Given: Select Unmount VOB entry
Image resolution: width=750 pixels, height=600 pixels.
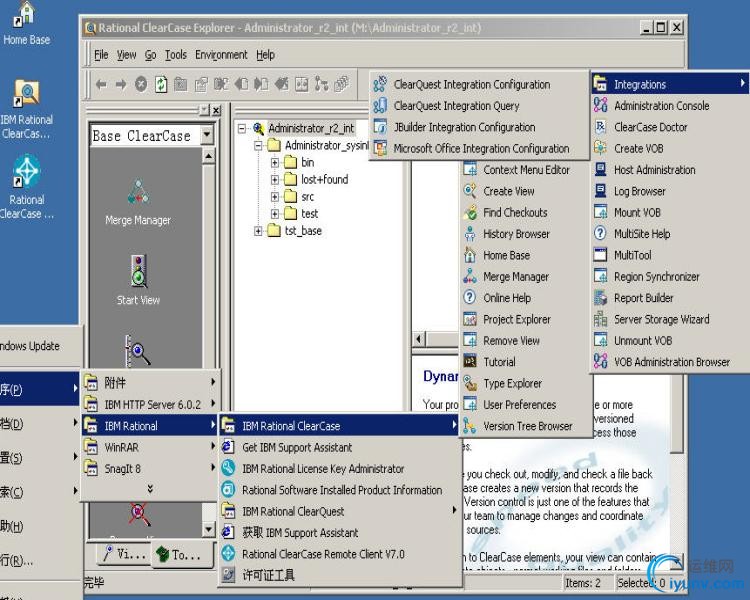Looking at the screenshot, I should [670, 341].
